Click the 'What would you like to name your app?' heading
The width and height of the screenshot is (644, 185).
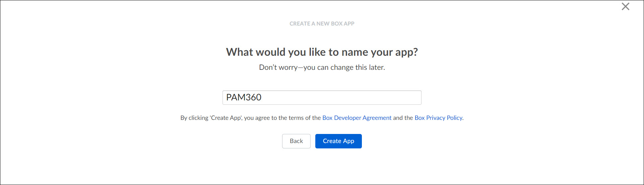point(322,52)
